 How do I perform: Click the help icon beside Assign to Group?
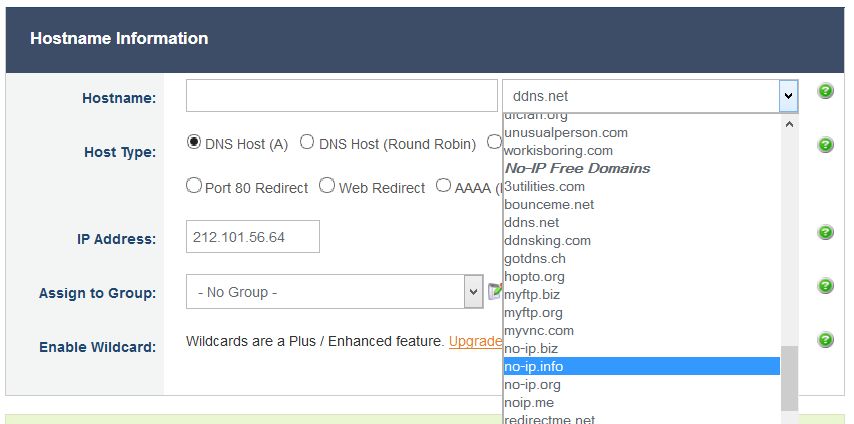[825, 286]
